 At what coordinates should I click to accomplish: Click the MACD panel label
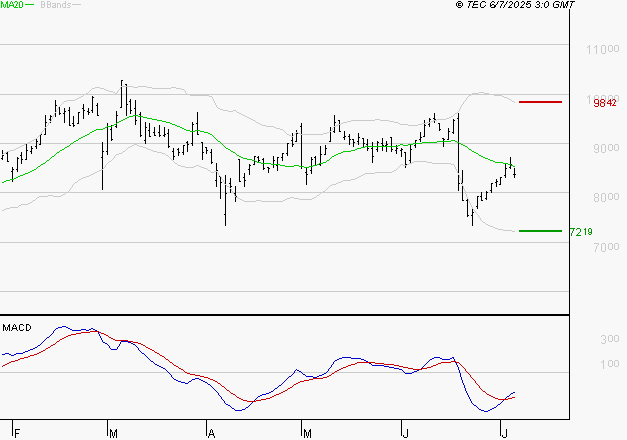(17, 328)
